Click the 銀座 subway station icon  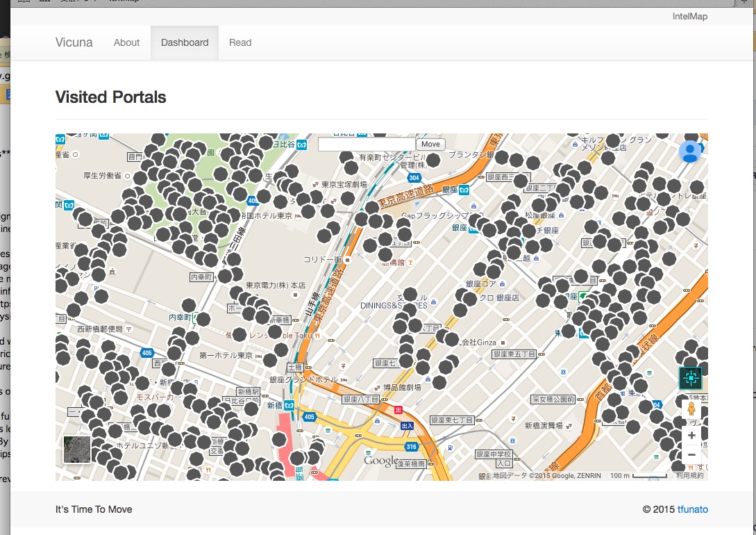coord(464,190)
